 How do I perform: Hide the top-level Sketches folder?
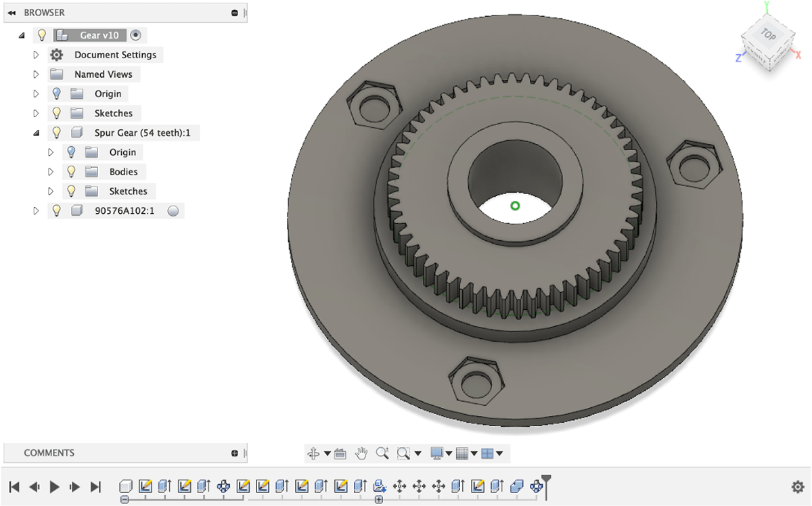click(x=57, y=113)
